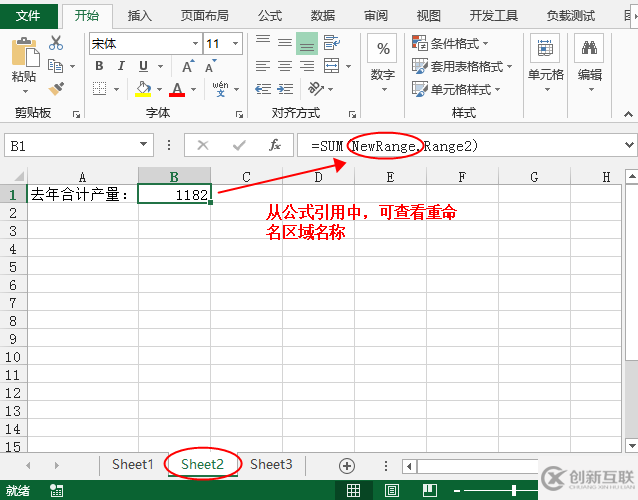The image size is (638, 500).
Task: Switch to Normal view in status bar
Action: 353,490
